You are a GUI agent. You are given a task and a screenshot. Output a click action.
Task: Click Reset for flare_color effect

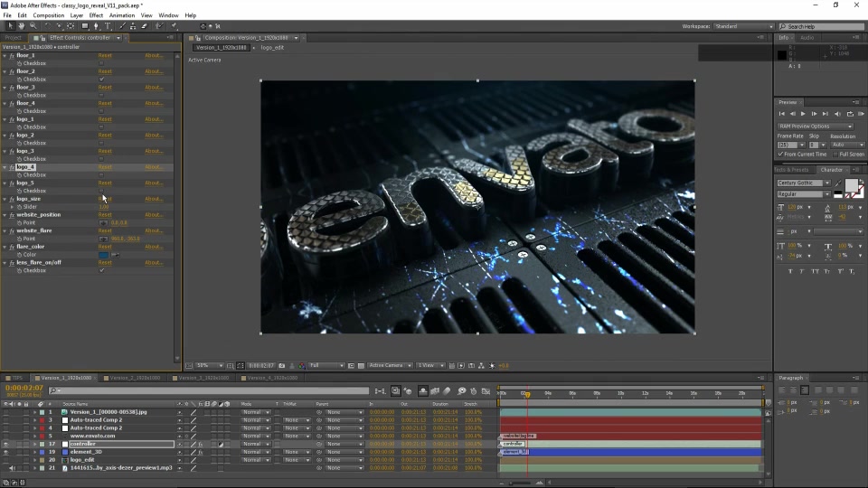coord(105,247)
